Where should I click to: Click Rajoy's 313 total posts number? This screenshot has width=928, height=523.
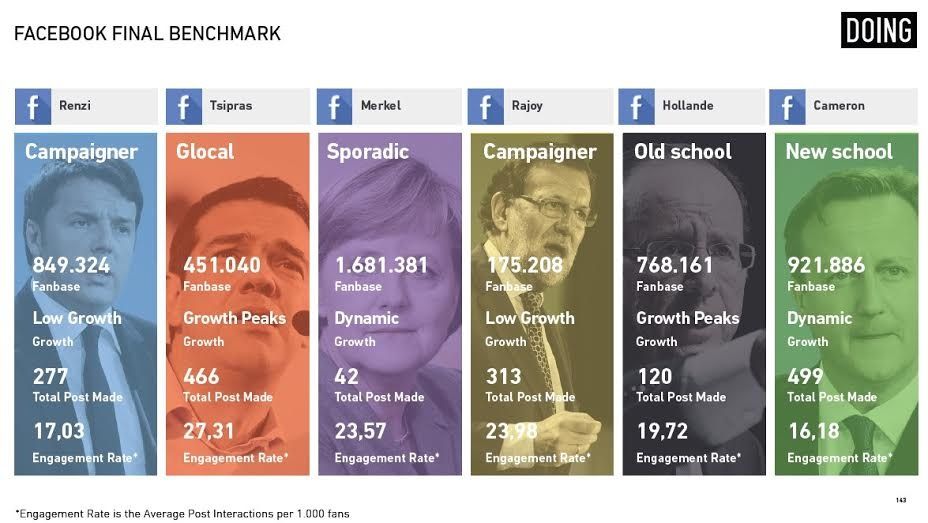point(503,376)
